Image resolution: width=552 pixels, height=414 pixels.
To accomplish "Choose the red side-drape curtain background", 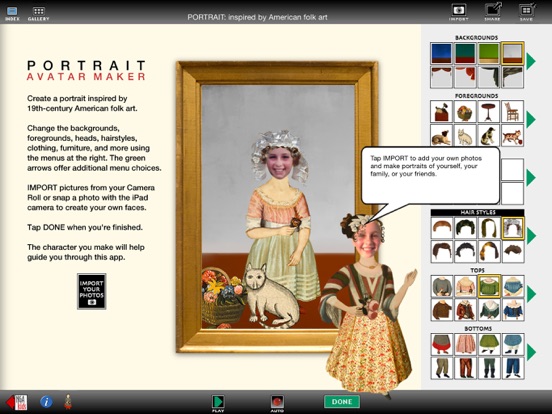I will tap(465, 77).
